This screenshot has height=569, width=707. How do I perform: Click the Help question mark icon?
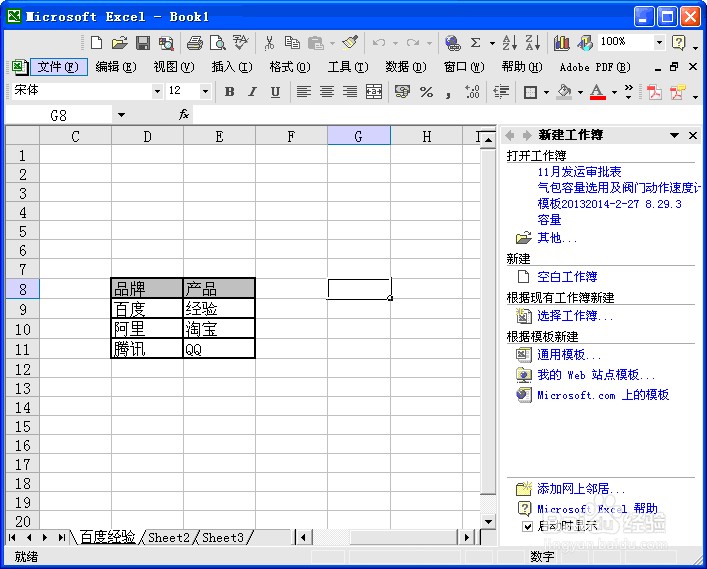(x=679, y=43)
